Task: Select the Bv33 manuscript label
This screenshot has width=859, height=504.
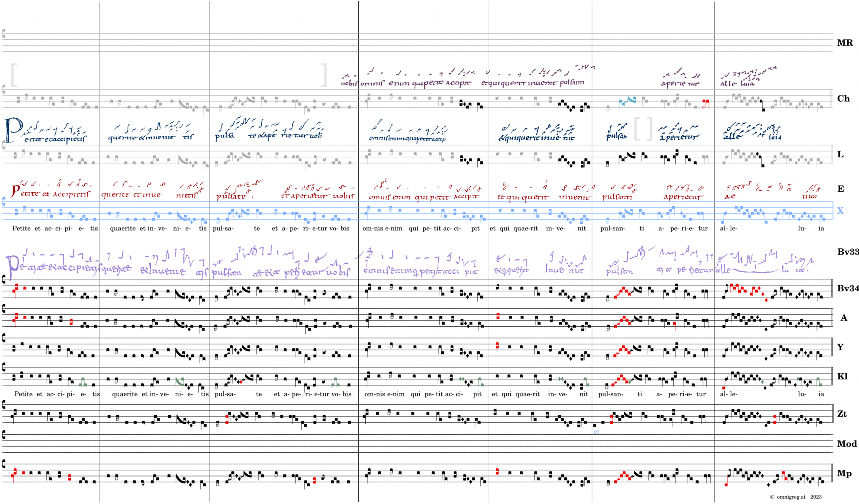Action: pos(847,252)
